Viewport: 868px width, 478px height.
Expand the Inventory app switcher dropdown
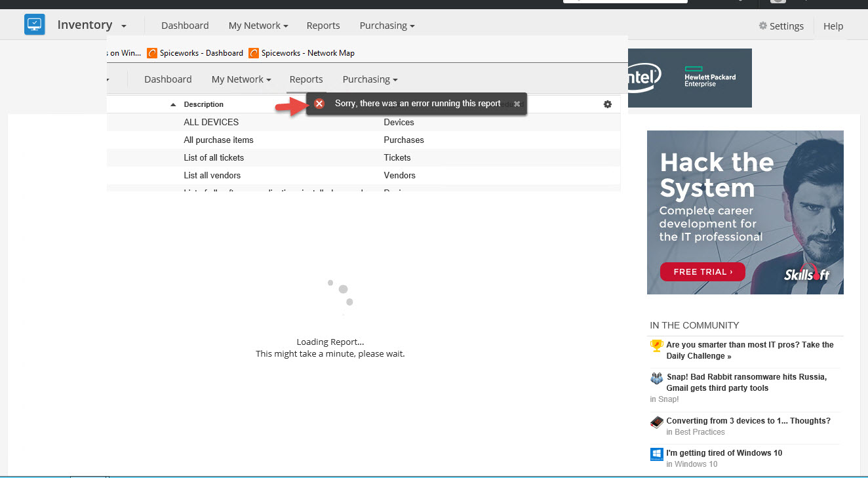pos(123,26)
